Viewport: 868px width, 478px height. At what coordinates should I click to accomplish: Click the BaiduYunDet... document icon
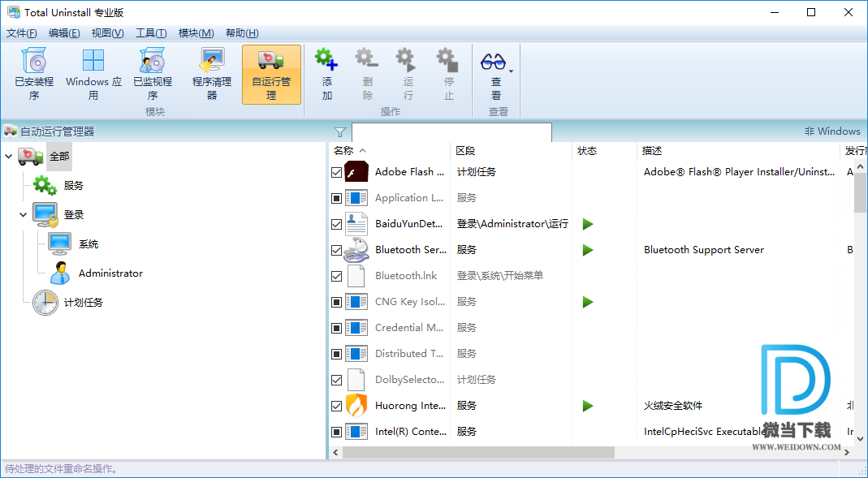pos(356,224)
